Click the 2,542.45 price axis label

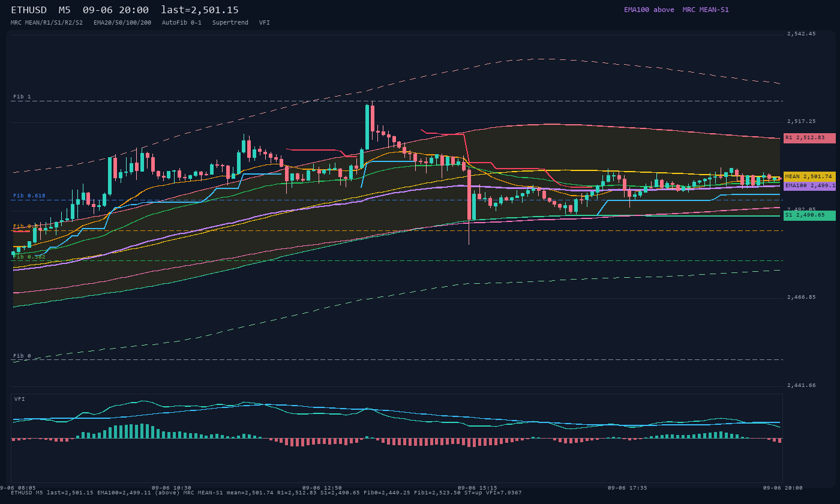click(x=802, y=34)
